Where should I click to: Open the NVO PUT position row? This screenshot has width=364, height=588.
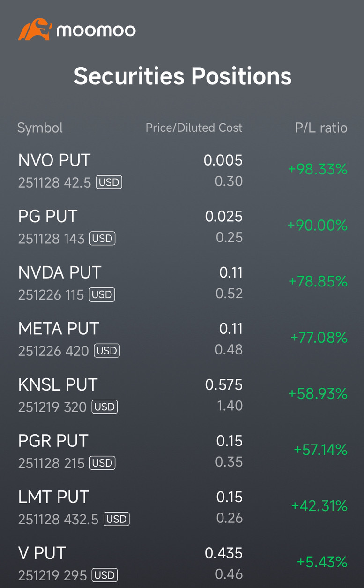pyautogui.click(x=182, y=170)
